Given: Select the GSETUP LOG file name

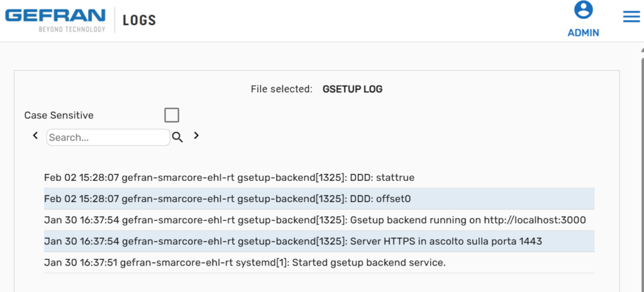Looking at the screenshot, I should click(352, 89).
